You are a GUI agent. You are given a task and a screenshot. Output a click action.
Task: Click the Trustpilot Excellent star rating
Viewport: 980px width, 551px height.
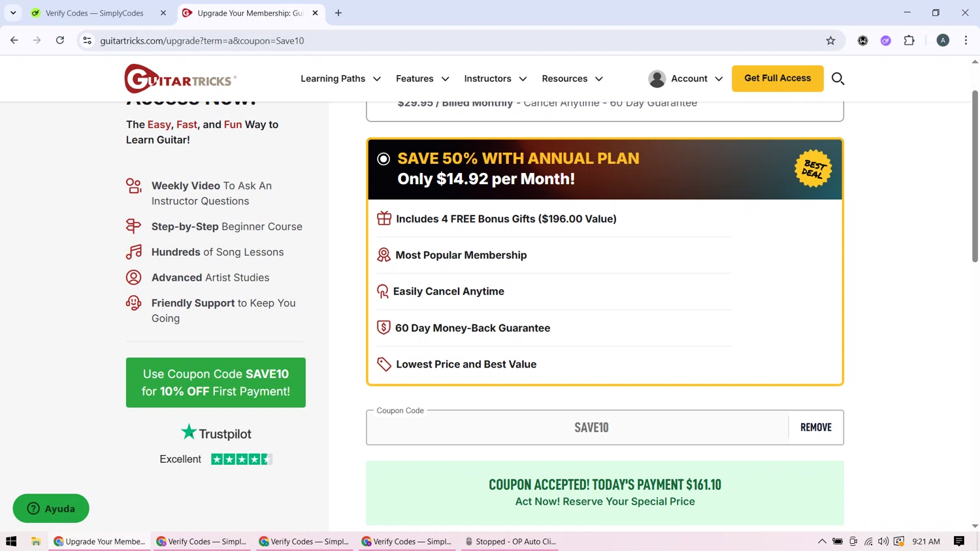241,459
